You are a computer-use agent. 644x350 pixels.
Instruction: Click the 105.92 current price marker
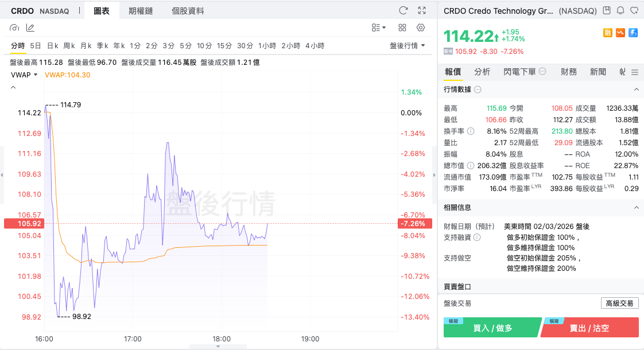(x=24, y=223)
